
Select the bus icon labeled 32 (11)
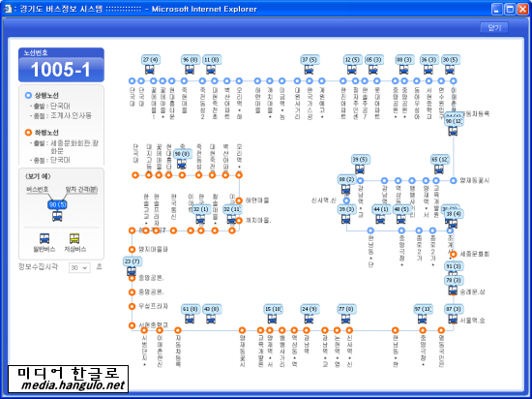[x=231, y=219]
